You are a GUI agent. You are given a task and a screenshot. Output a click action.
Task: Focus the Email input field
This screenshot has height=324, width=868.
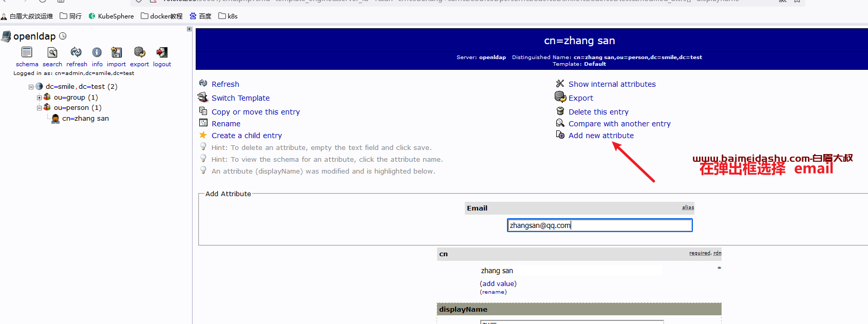[x=600, y=225]
